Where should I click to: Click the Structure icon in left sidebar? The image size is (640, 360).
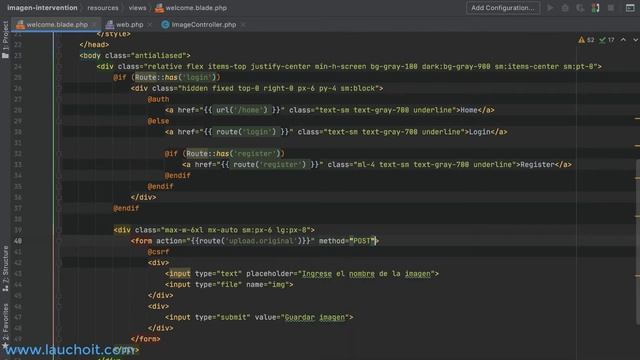point(5,288)
